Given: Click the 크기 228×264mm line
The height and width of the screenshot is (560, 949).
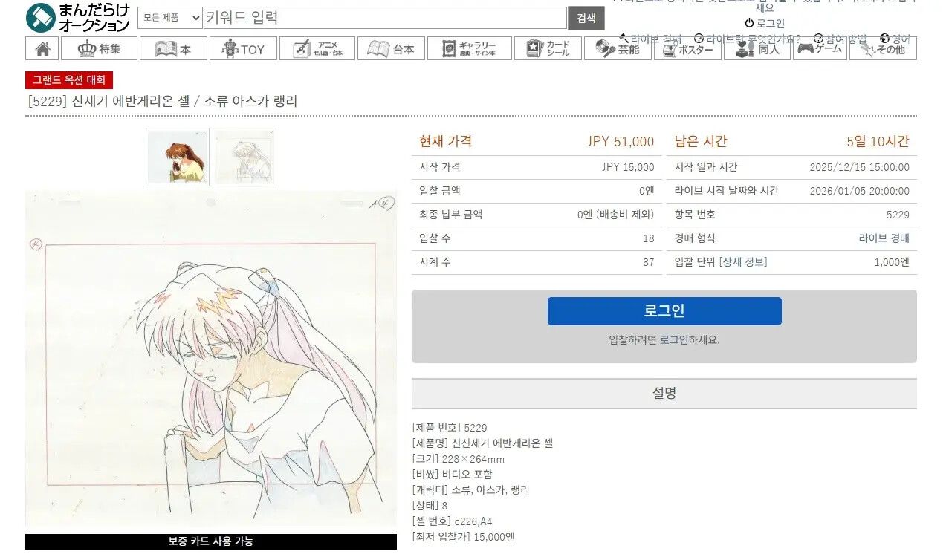Looking at the screenshot, I should (x=458, y=459).
